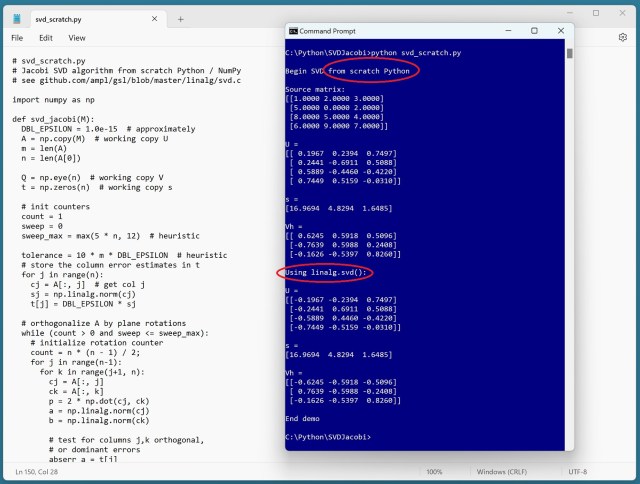Click the Command Prompt window icon

coord(292,32)
